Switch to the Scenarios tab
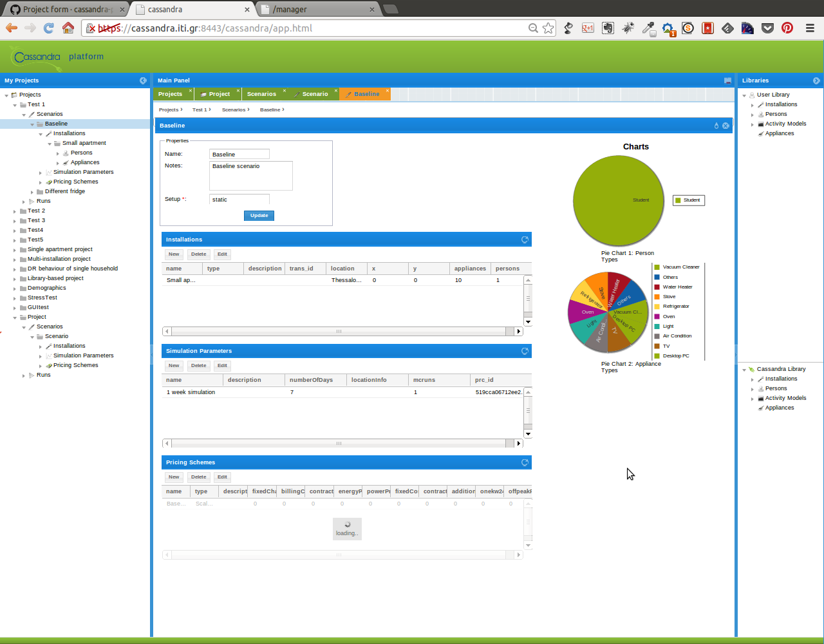Screen dimensions: 824x644 (x=262, y=94)
